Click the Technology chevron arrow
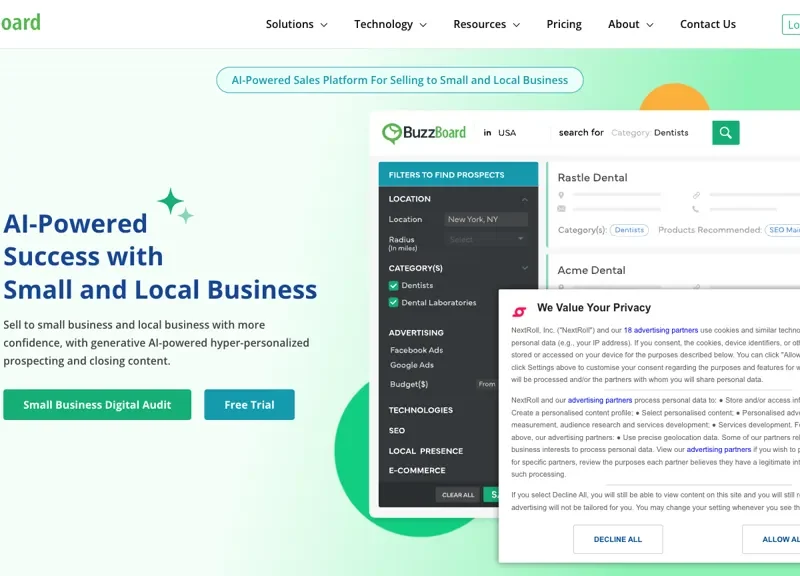 [423, 25]
